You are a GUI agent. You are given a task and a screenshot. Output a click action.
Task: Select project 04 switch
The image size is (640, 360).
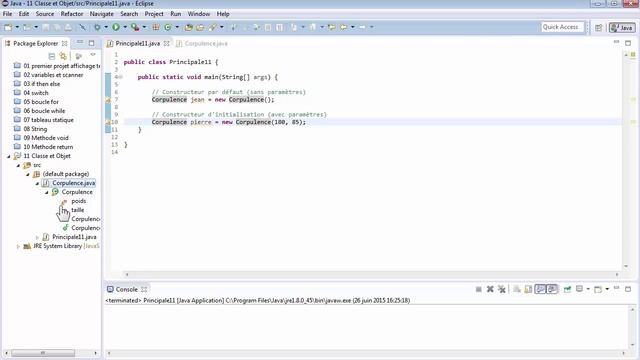pyautogui.click(x=31, y=93)
